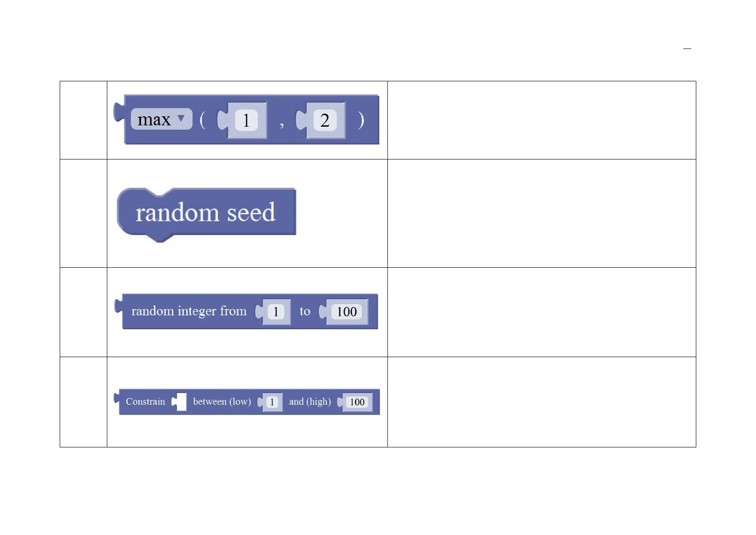Image resolution: width=756 pixels, height=535 pixels.
Task: Click the second number field showing 2 in max block
Action: point(325,120)
